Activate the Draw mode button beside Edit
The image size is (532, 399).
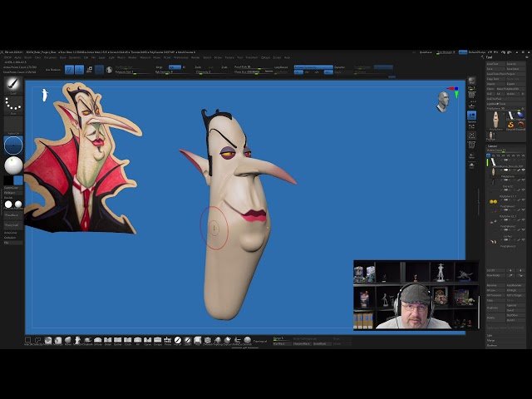coord(79,70)
